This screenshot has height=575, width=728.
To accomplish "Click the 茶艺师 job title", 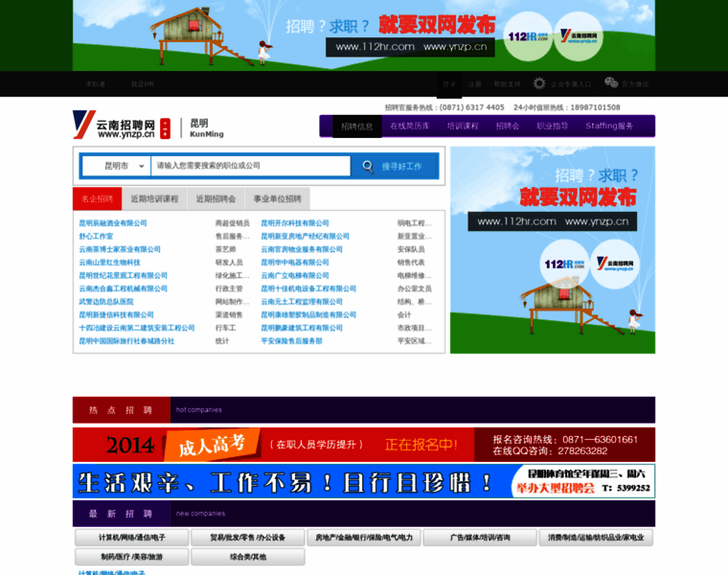I will [x=226, y=249].
